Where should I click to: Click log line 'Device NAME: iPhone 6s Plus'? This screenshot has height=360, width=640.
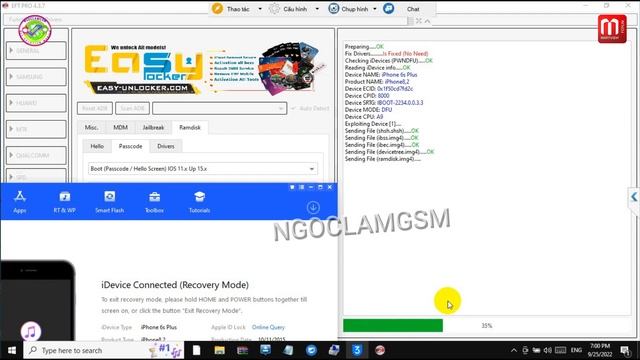(381, 75)
